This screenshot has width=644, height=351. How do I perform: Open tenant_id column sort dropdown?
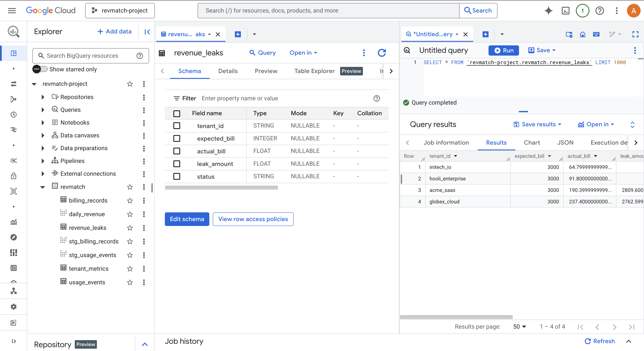[x=456, y=156]
